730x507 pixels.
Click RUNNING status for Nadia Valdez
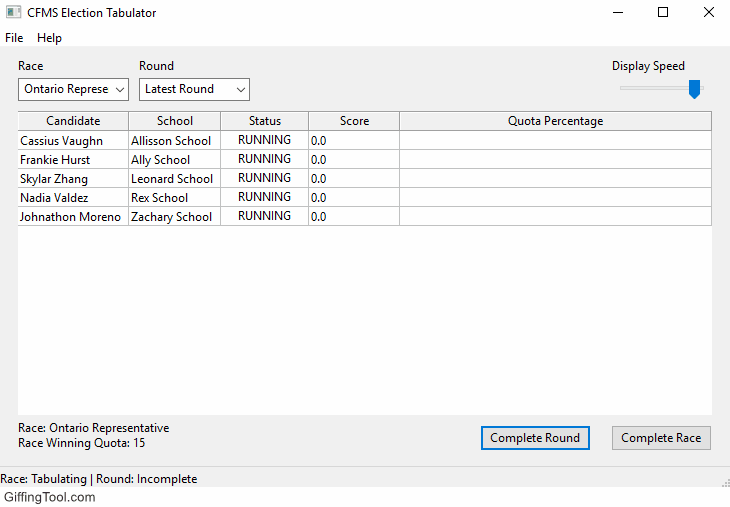[x=264, y=197]
